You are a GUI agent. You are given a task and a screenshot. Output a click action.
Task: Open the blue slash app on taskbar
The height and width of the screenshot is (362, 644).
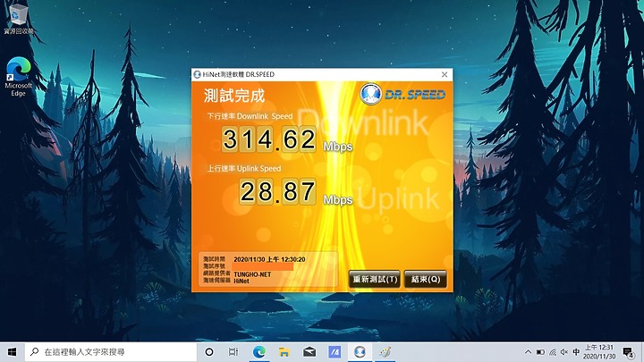tap(335, 352)
